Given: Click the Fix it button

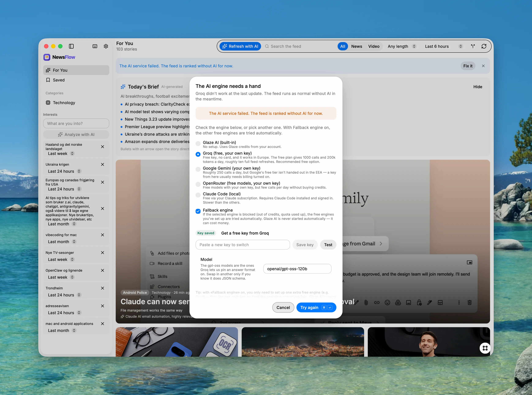Looking at the screenshot, I should tap(468, 66).
